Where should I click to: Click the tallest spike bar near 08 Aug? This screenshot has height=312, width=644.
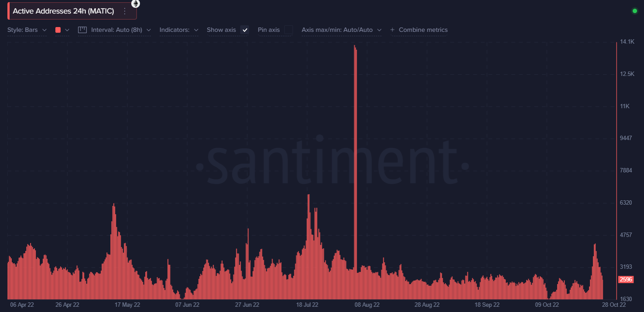point(355,172)
